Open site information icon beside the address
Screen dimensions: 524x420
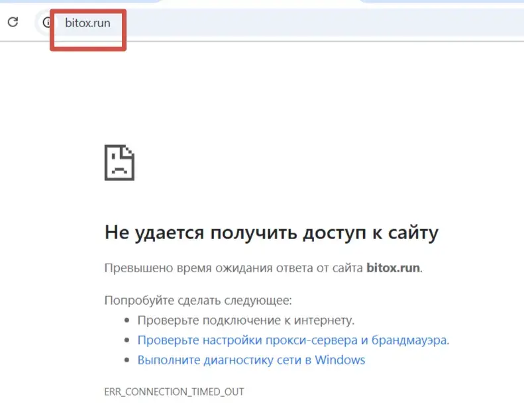[47, 23]
